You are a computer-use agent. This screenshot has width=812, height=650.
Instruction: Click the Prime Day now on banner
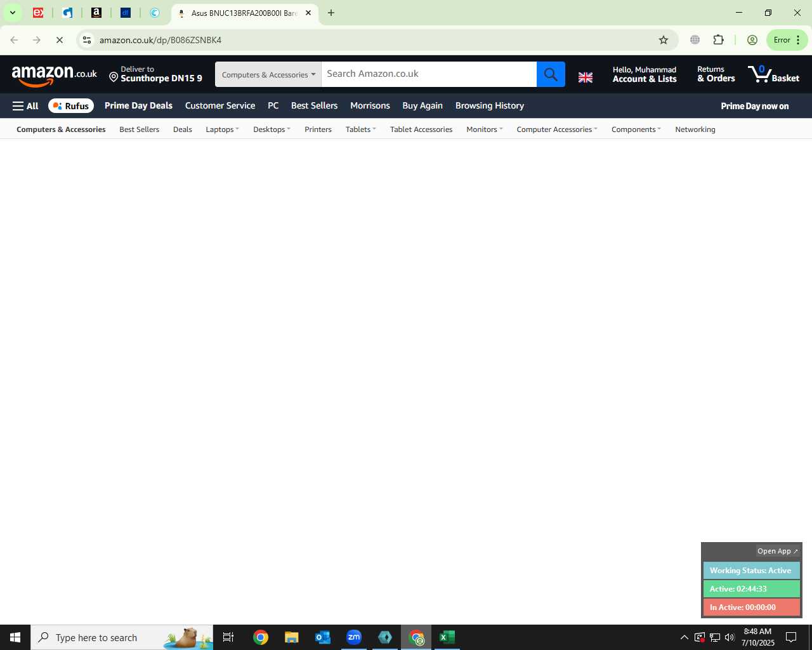coord(755,106)
